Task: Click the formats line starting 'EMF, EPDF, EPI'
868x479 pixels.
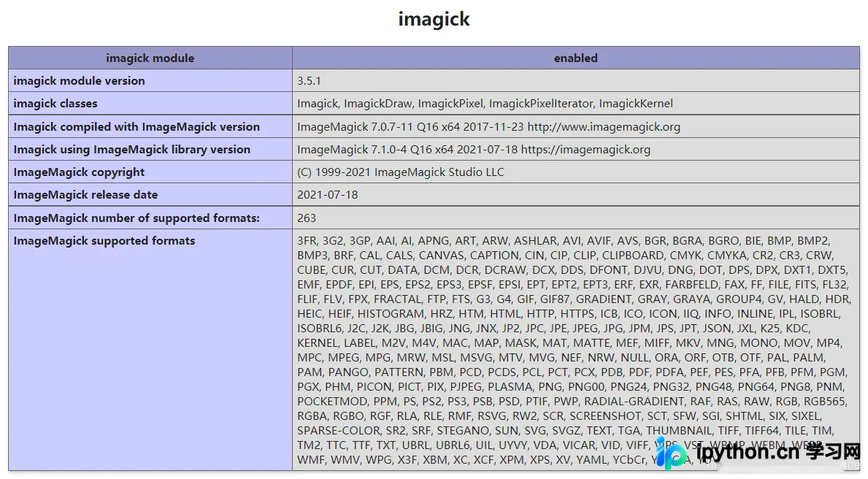Action: click(573, 285)
